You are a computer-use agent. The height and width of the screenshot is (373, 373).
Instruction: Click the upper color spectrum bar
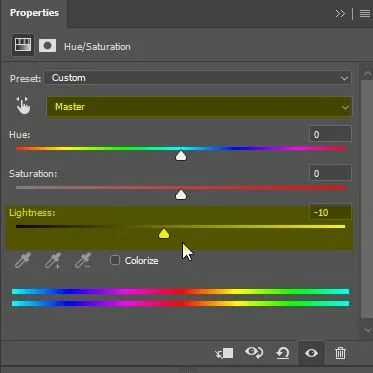pyautogui.click(x=180, y=291)
